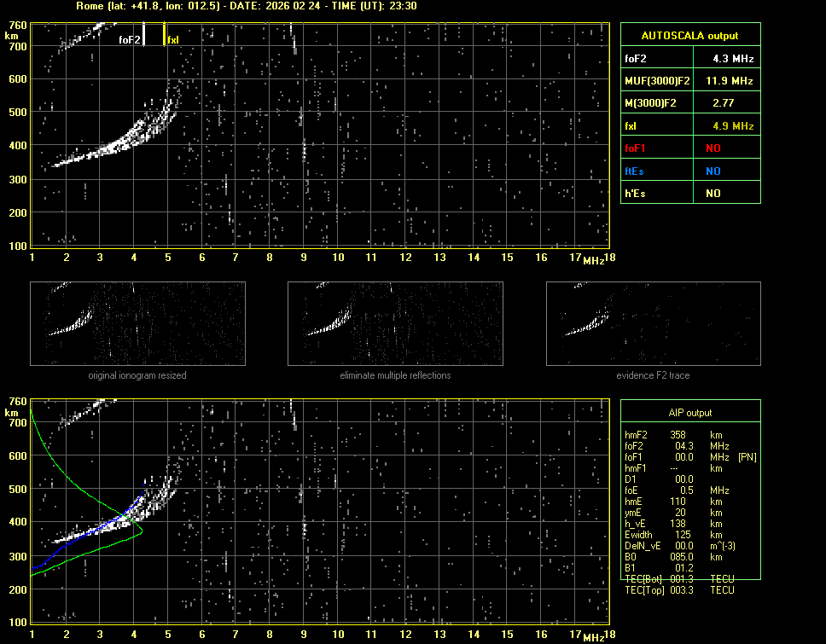Click the blue ftEs label in AUTOSCALA table
The height and width of the screenshot is (644, 826).
(635, 171)
